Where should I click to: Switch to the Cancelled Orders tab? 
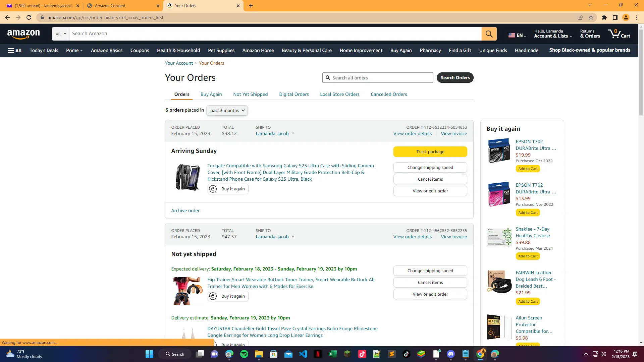click(389, 94)
